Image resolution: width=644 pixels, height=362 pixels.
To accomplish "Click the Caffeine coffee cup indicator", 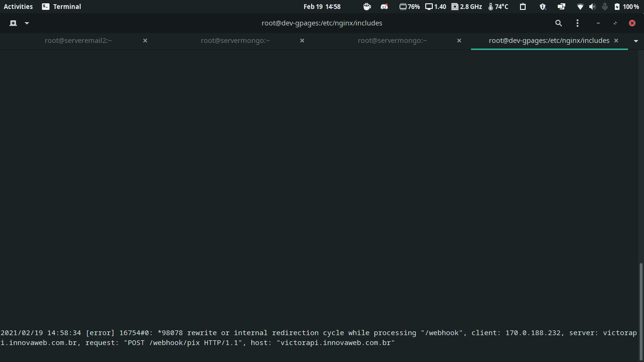I will tap(367, 7).
